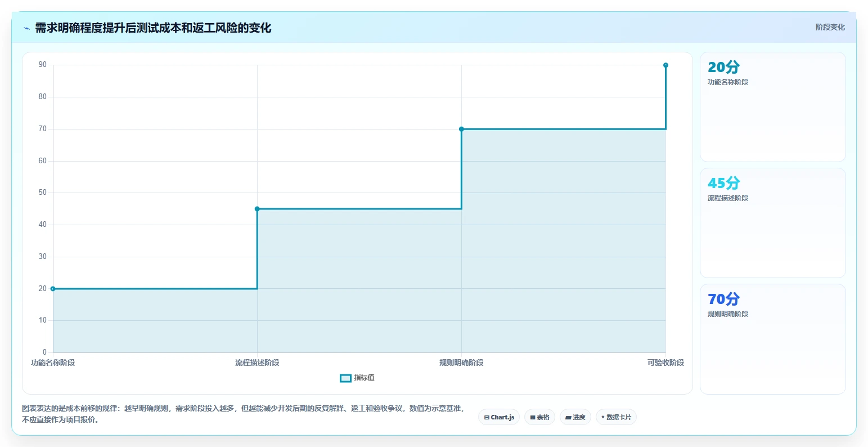Viewport: 868px width, 447px height.
Task: Open the 45分 流程描述阶段 card
Action: (772, 223)
